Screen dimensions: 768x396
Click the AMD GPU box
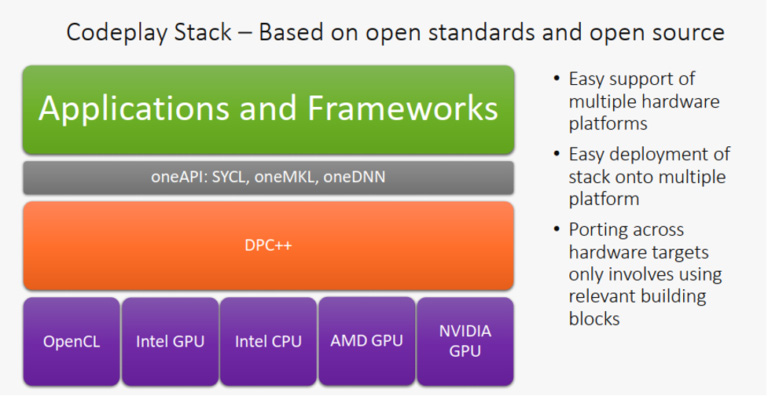[x=367, y=341]
